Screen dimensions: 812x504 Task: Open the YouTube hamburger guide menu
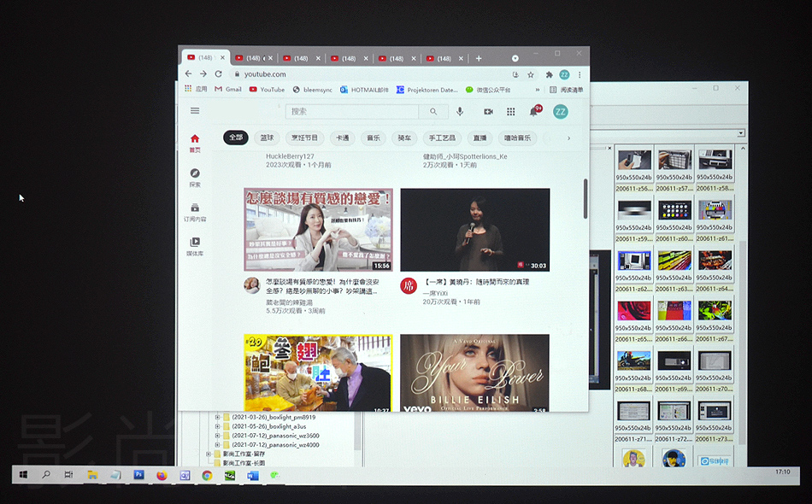(195, 111)
